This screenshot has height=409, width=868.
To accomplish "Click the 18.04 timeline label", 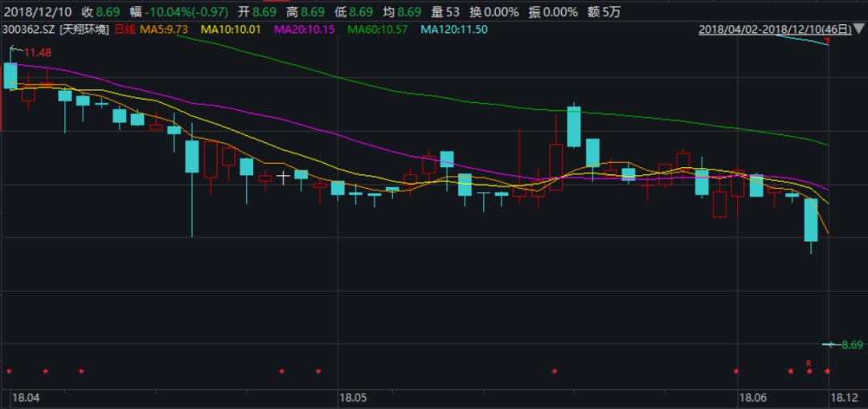I will click(x=26, y=398).
